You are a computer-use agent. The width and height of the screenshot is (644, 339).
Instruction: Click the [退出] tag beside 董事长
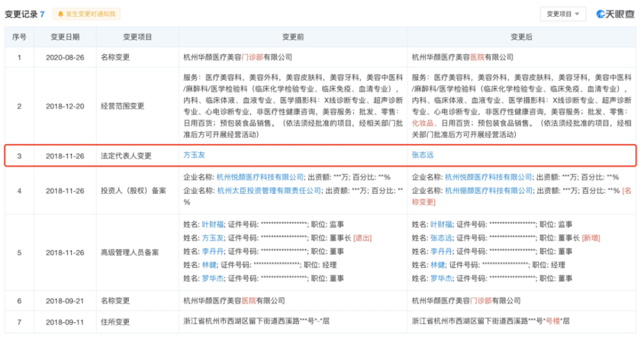tap(362, 238)
